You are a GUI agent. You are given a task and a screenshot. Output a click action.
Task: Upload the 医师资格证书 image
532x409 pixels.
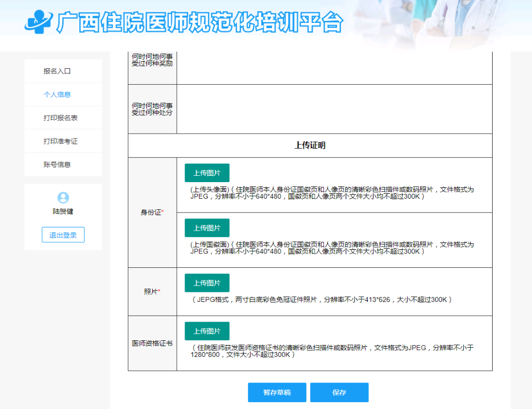pos(207,331)
